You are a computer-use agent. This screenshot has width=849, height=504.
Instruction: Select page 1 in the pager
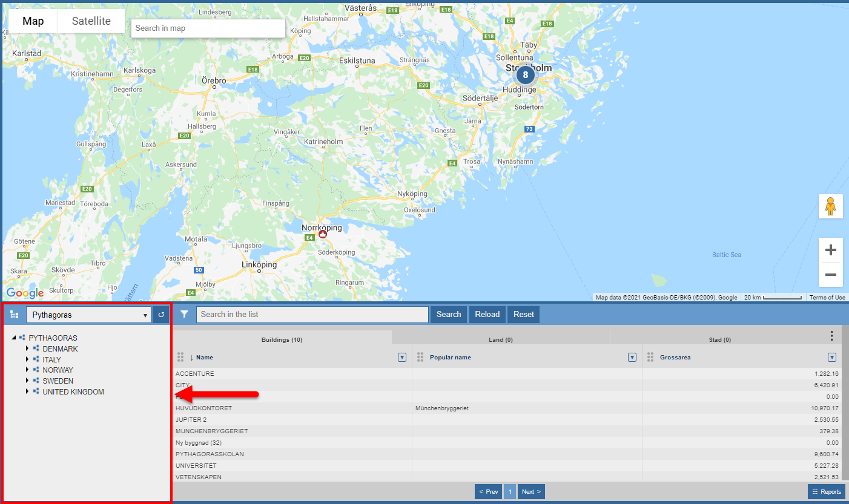click(x=510, y=491)
